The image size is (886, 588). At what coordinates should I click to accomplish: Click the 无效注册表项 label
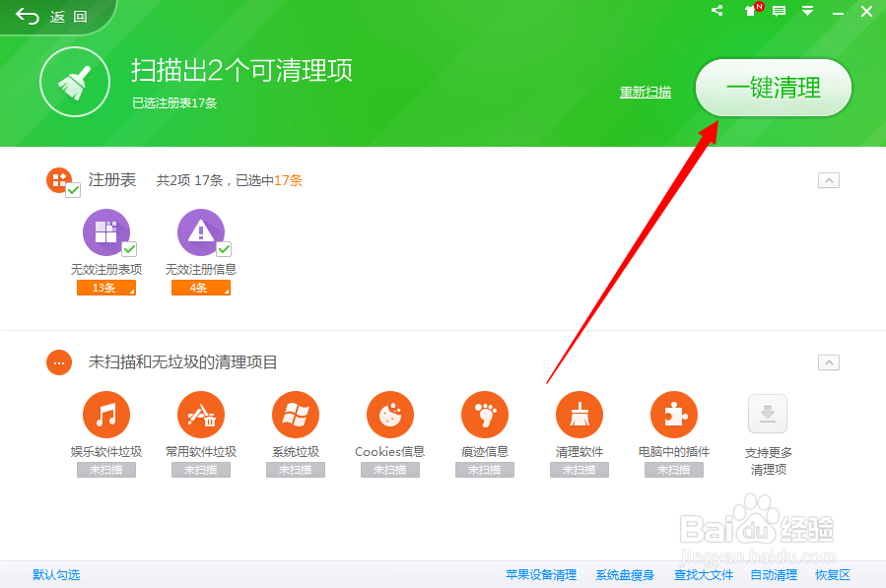pos(106,270)
